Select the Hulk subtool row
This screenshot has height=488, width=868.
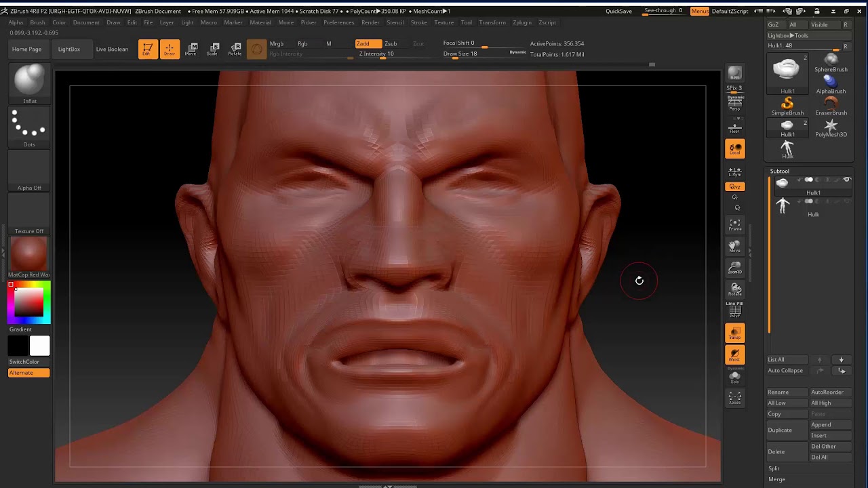click(812, 207)
